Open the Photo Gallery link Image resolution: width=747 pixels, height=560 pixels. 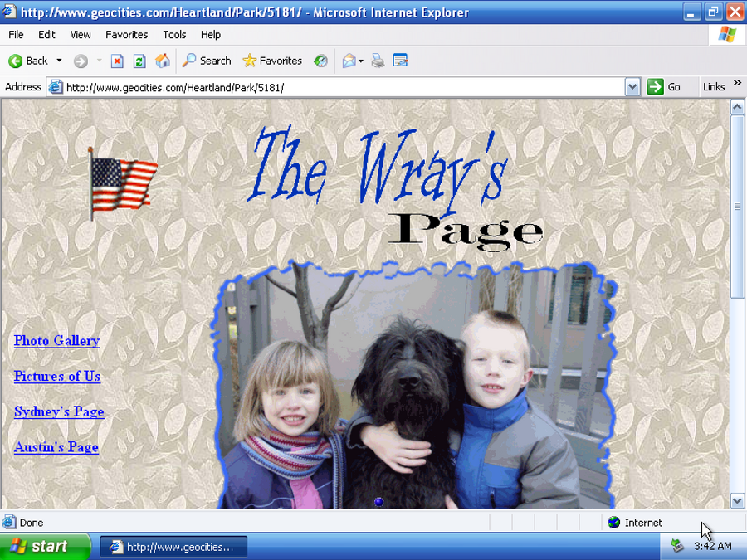[56, 340]
